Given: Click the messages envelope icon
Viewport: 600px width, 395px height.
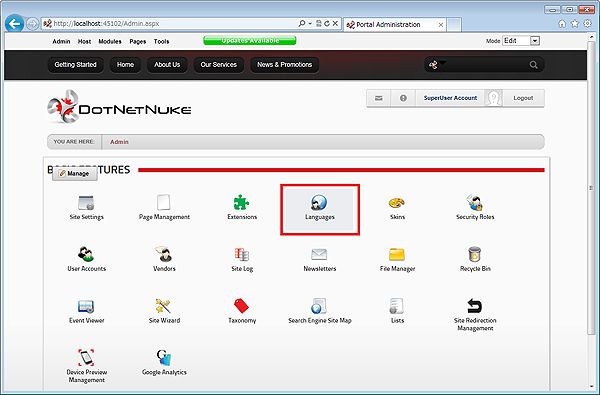Looking at the screenshot, I should coord(378,98).
